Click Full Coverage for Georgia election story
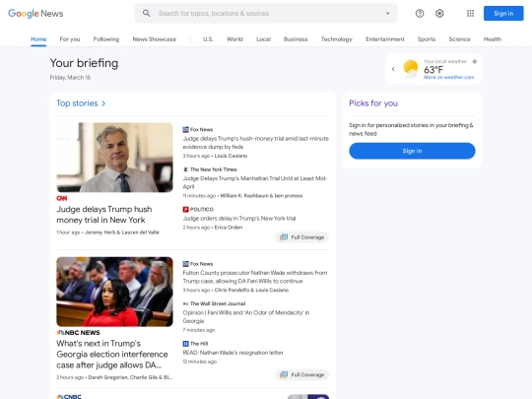This screenshot has width=532, height=399. [302, 374]
